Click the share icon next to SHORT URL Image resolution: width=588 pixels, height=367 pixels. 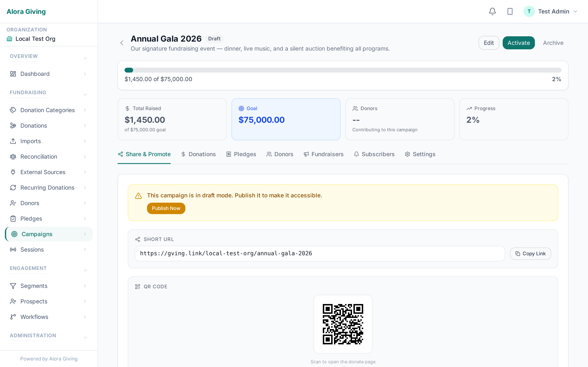click(138, 239)
